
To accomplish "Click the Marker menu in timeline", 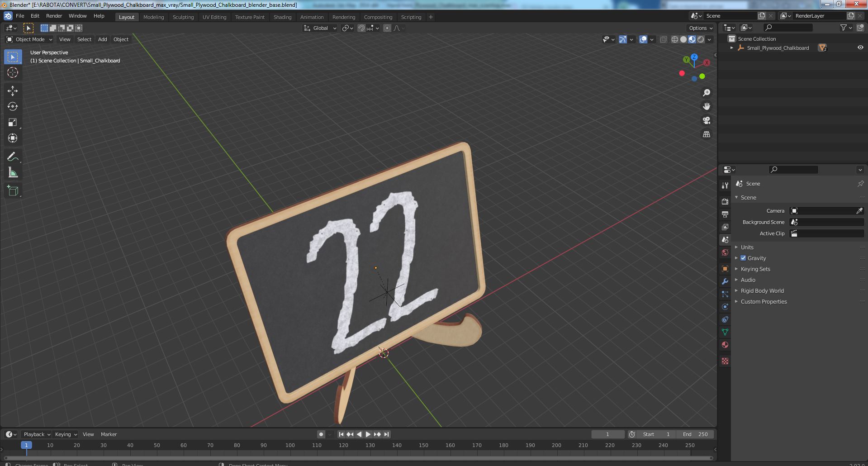I will [109, 434].
